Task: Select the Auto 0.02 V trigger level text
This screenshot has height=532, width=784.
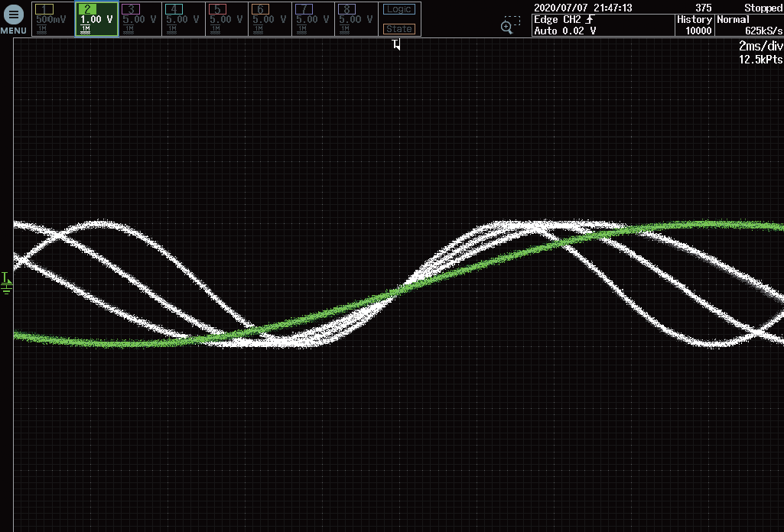Action: coord(564,31)
